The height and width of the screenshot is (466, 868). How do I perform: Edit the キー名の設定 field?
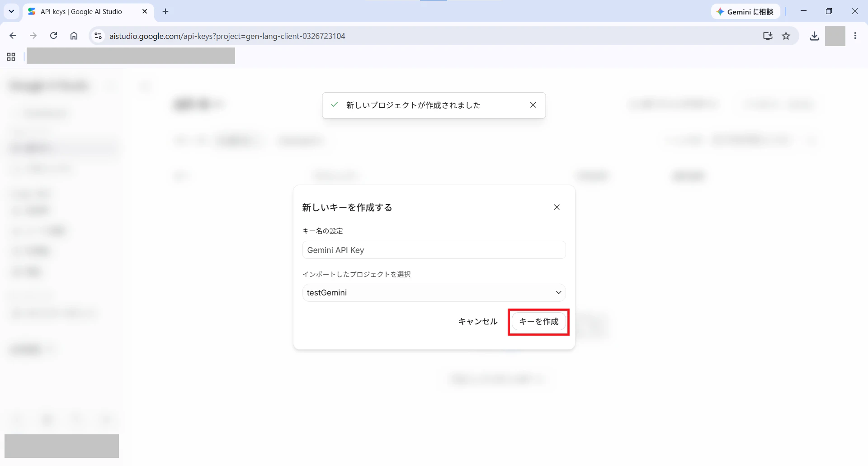coord(434,250)
